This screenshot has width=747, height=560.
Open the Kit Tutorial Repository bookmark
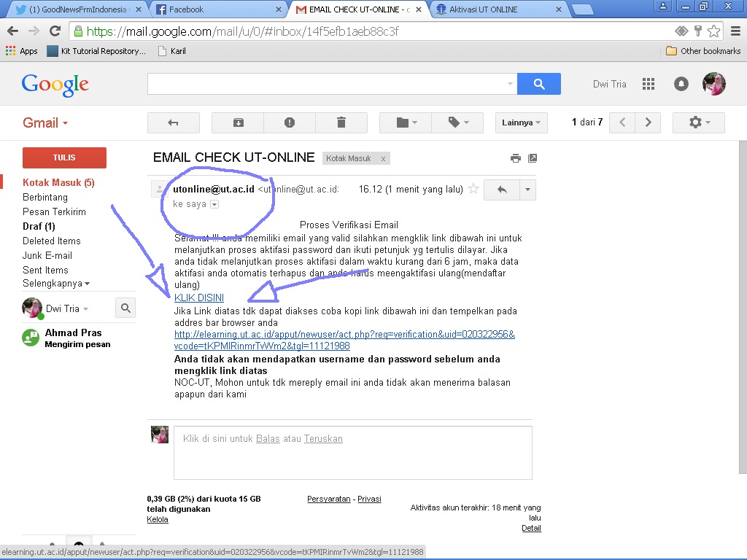coord(97,51)
